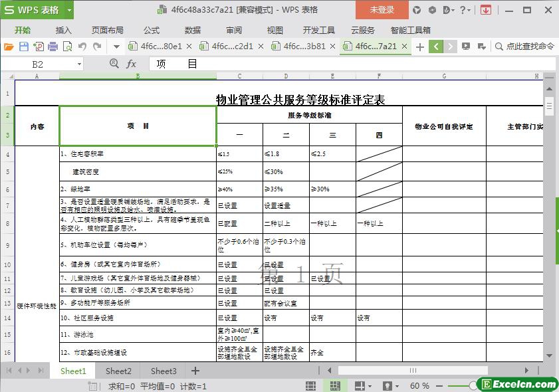This screenshot has height=392, width=559.
Task: Expand the quick access toolbar options arrow
Action: click(x=116, y=47)
